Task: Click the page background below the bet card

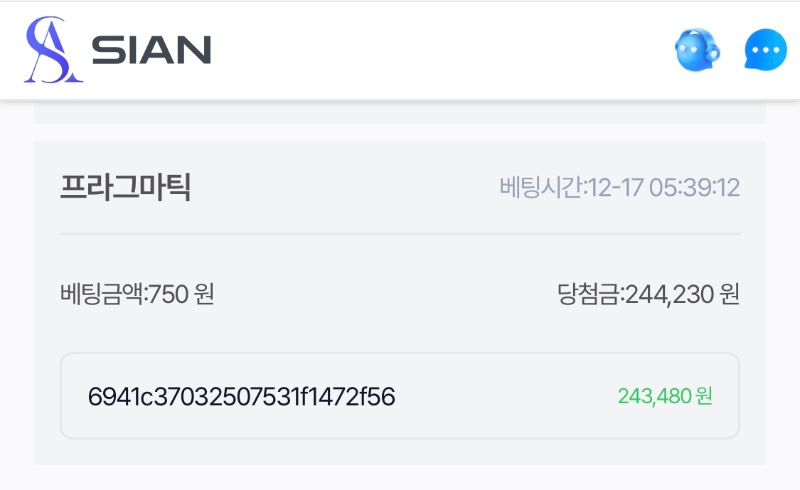Action: click(x=400, y=478)
